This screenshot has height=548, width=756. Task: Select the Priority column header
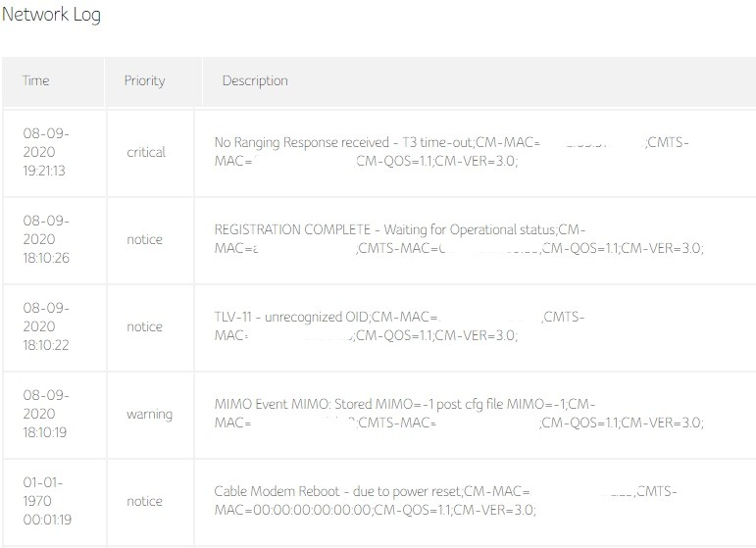pos(144,80)
